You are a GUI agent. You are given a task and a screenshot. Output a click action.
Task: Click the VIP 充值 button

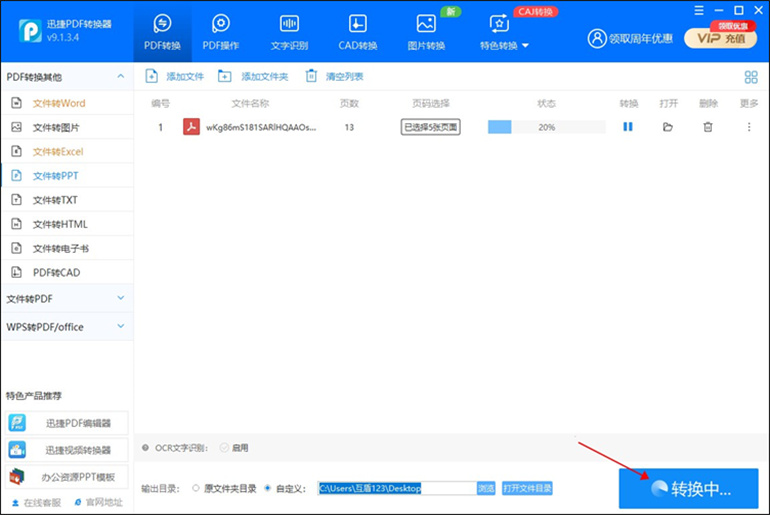pos(720,38)
